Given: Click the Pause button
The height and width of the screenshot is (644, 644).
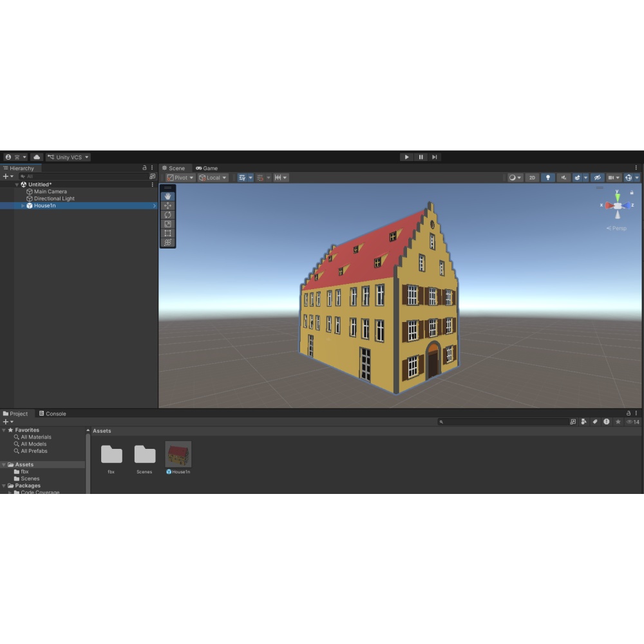Looking at the screenshot, I should click(x=421, y=157).
